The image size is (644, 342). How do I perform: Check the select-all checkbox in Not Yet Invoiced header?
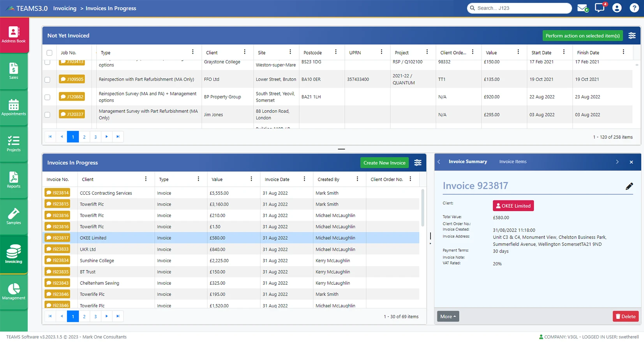[x=49, y=53]
